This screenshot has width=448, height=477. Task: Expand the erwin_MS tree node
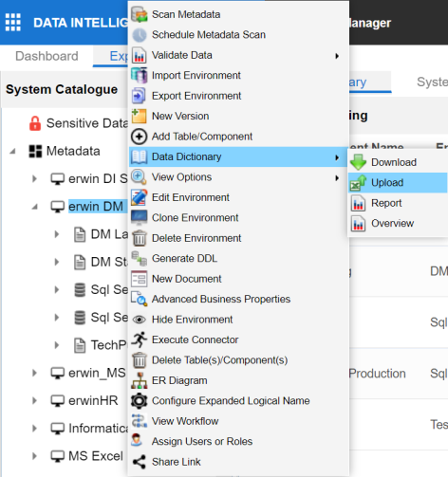(x=34, y=373)
